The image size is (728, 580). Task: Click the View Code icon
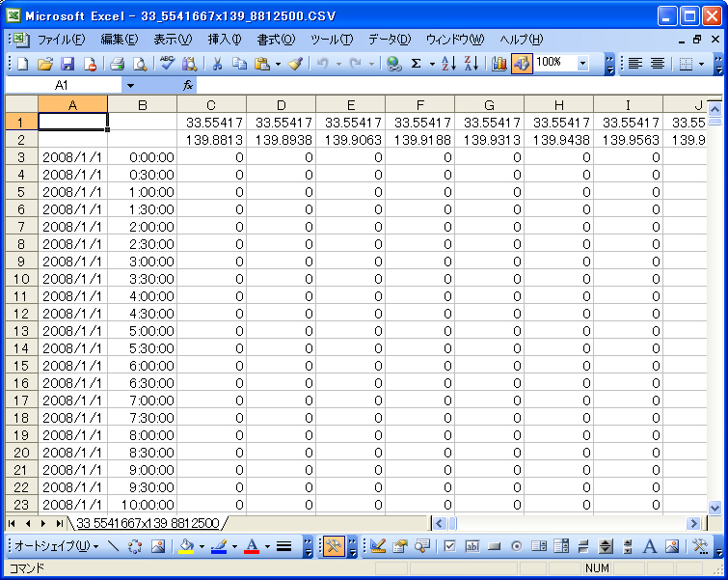[422, 546]
